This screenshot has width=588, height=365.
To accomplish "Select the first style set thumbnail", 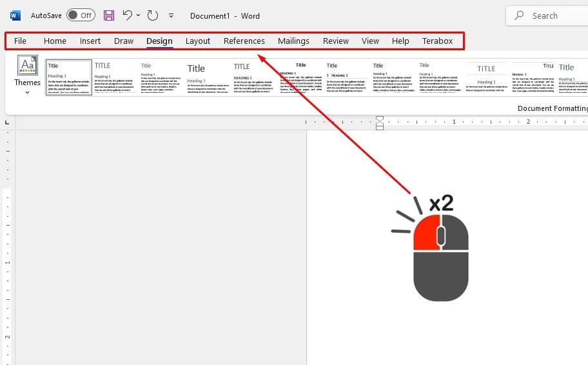I will click(x=68, y=77).
